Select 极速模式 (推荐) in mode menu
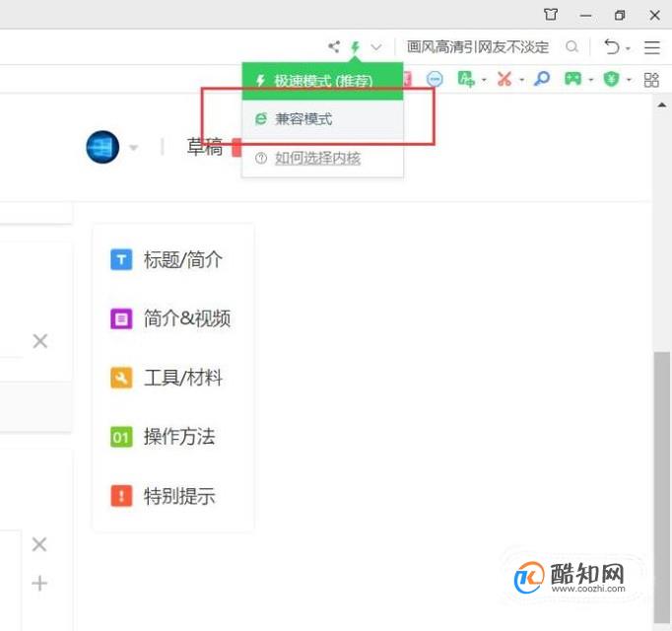The image size is (672, 631). pos(322,81)
